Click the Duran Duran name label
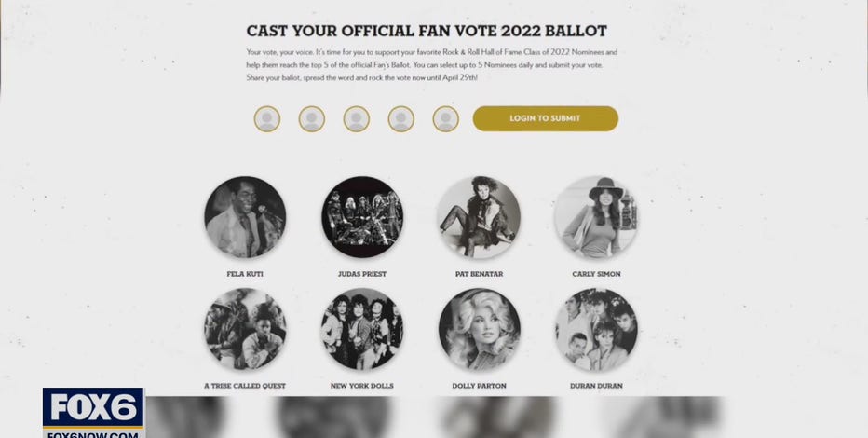 (596, 385)
